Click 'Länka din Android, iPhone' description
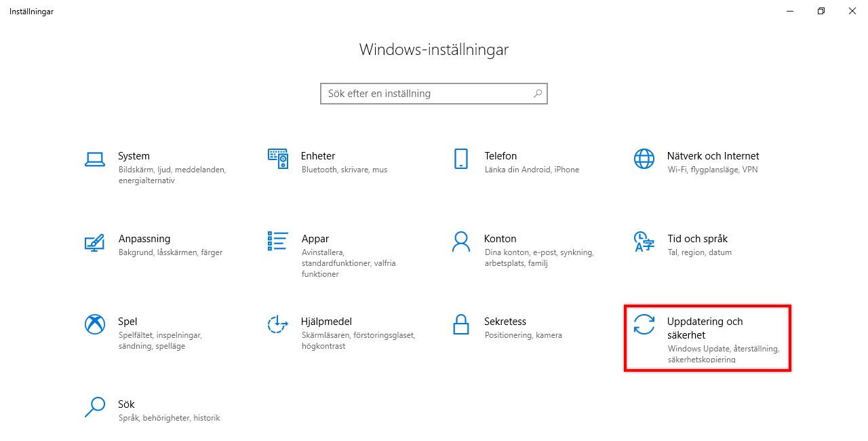Viewport: 868px width, 441px height. click(x=532, y=170)
